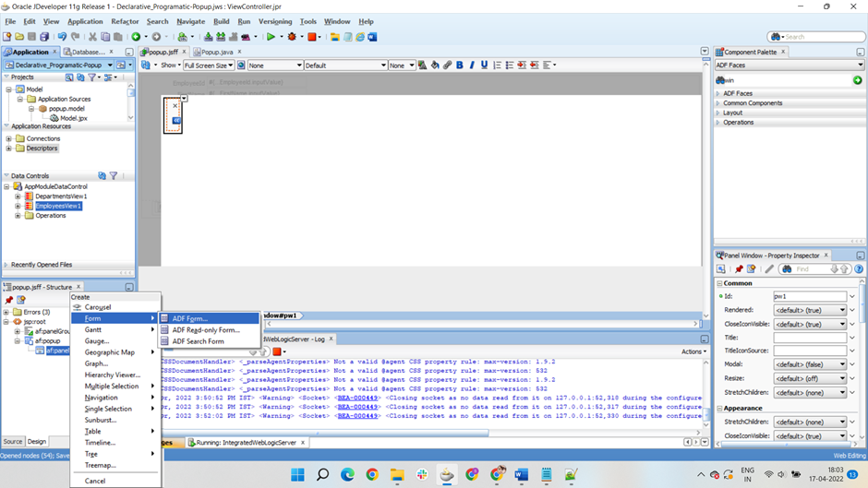This screenshot has height=488, width=868.
Task: Select EmployeesView1 in Data Controls
Action: coord(58,206)
